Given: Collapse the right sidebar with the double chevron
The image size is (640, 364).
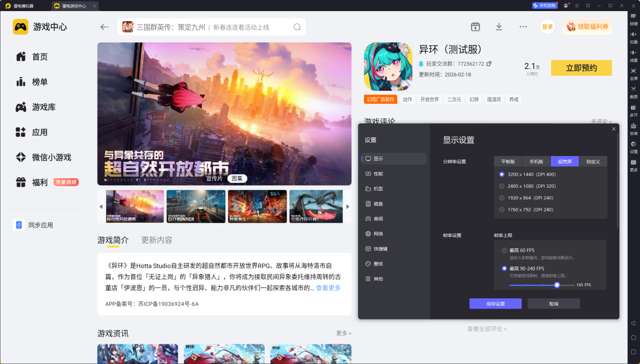Looking at the screenshot, I should pos(634,6).
